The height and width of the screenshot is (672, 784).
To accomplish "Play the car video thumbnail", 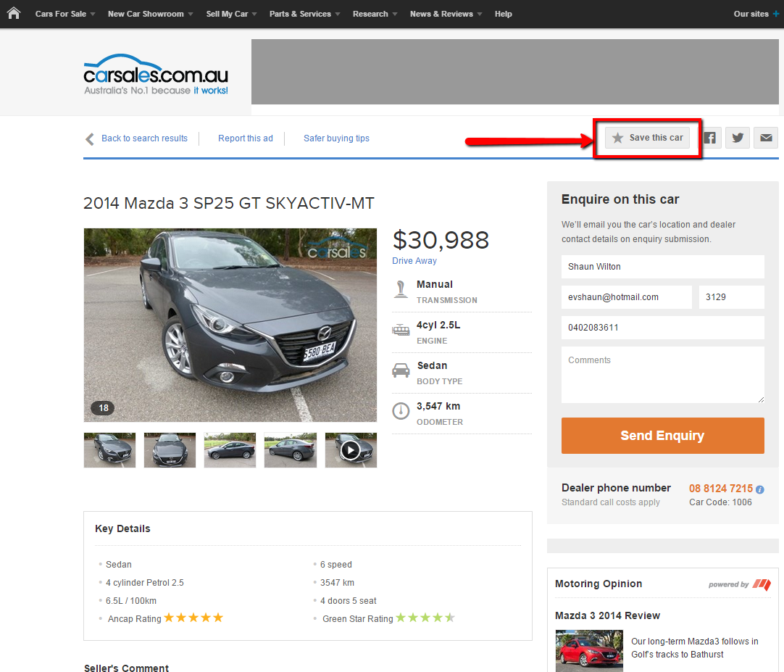I will coord(351,450).
